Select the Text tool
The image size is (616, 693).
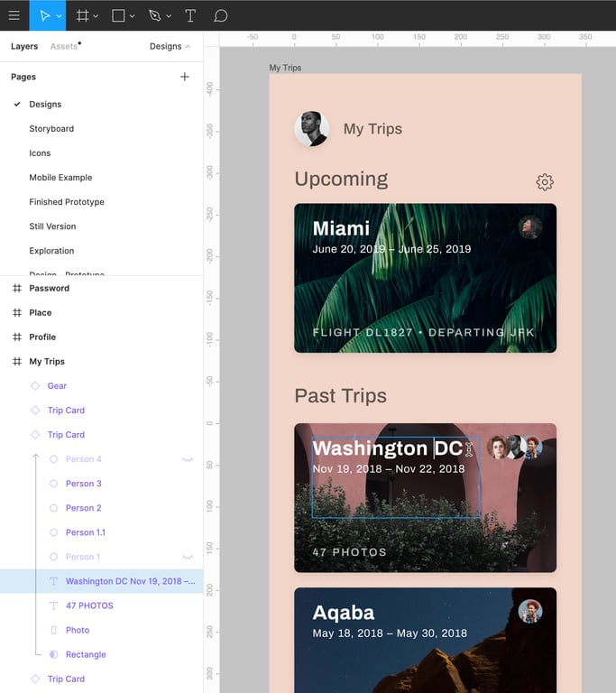coord(190,15)
